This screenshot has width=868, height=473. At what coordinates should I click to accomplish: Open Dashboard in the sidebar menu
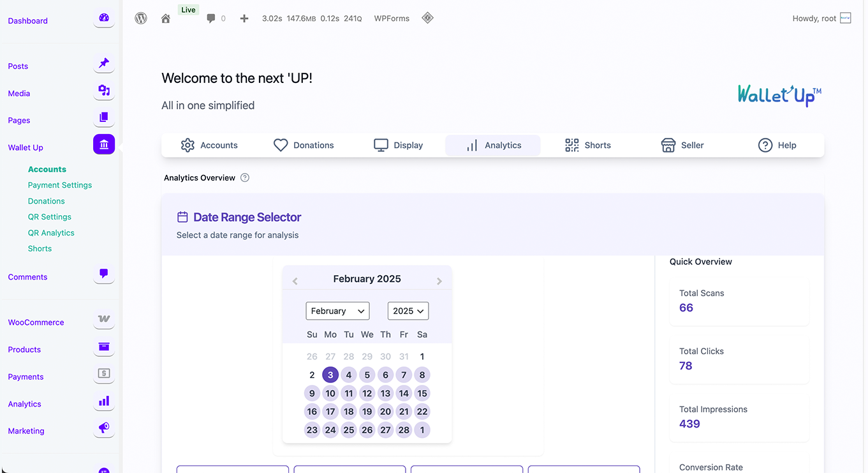(28, 20)
